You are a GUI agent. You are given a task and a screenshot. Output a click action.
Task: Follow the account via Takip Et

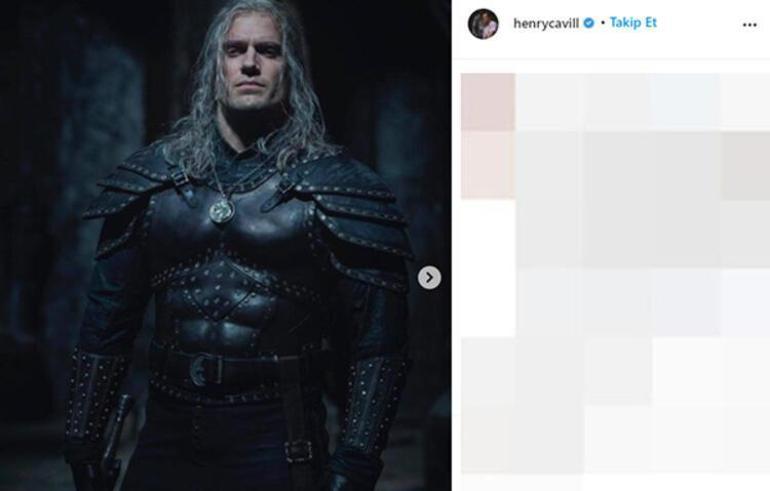(633, 23)
